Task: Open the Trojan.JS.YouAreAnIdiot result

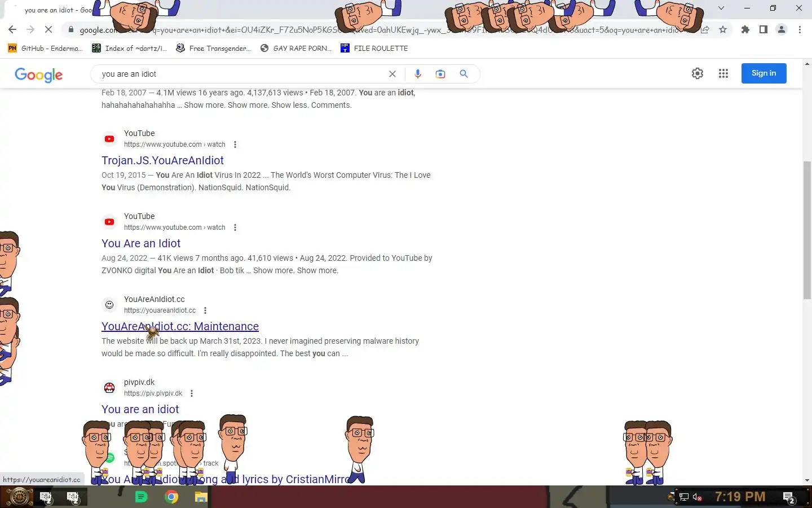Action: [162, 160]
